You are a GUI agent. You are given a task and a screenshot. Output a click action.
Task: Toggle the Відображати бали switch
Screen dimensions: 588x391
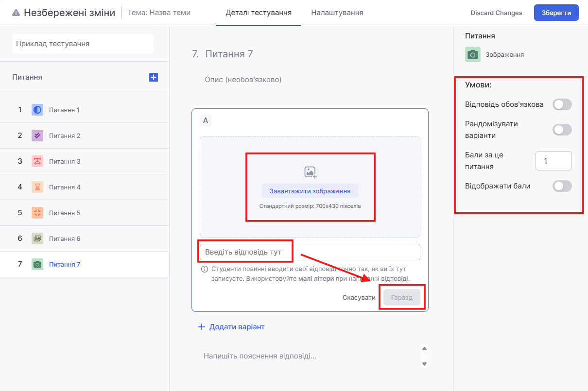tap(562, 186)
